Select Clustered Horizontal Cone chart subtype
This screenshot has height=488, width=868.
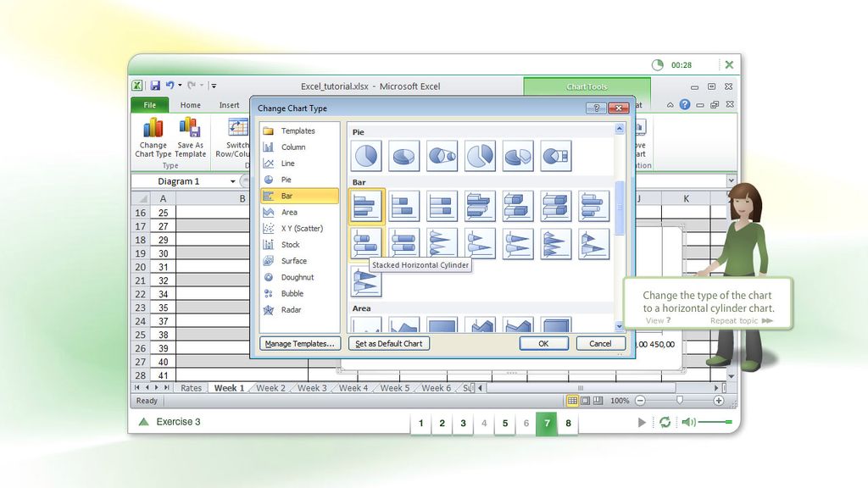click(x=442, y=243)
